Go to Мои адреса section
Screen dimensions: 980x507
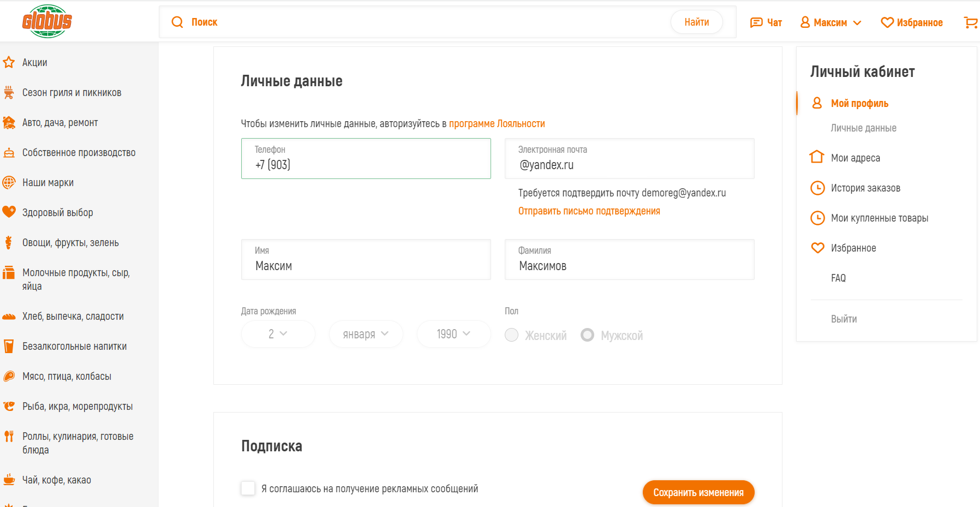coord(855,158)
